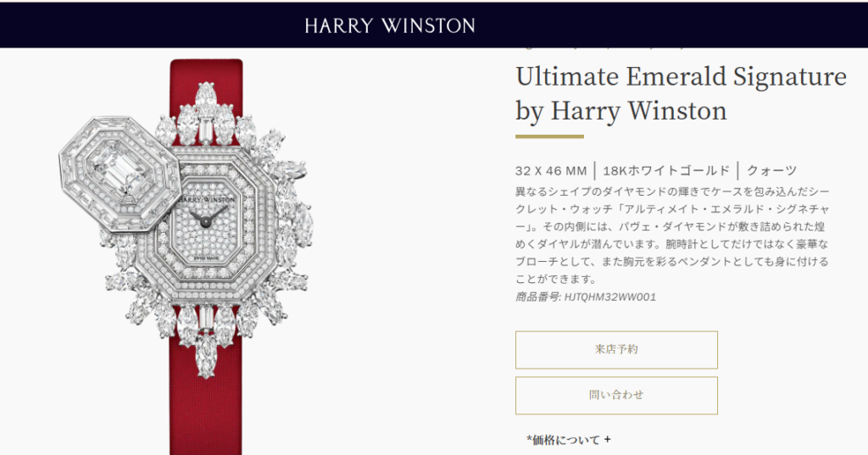Click the 18Kホワイトゴールド material specification
The image size is (868, 455).
coord(666,170)
